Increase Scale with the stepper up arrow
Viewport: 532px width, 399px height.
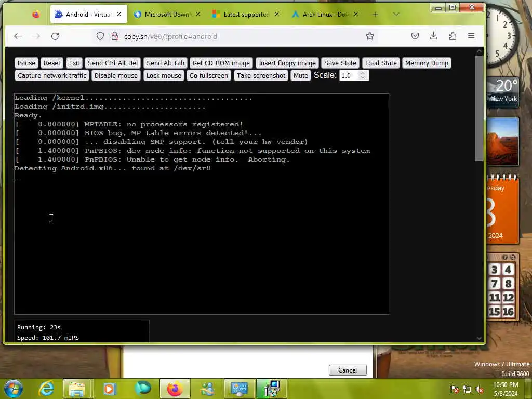point(363,73)
